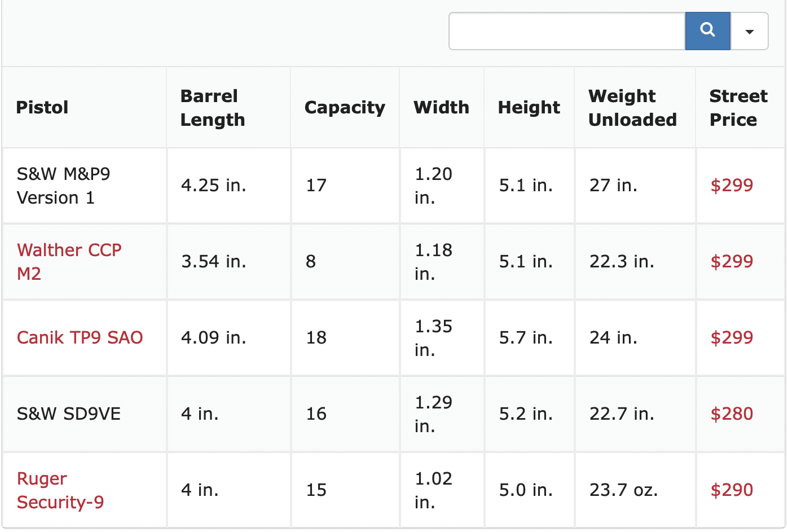The width and height of the screenshot is (788, 532).
Task: Sort by the Width column header
Action: point(441,107)
